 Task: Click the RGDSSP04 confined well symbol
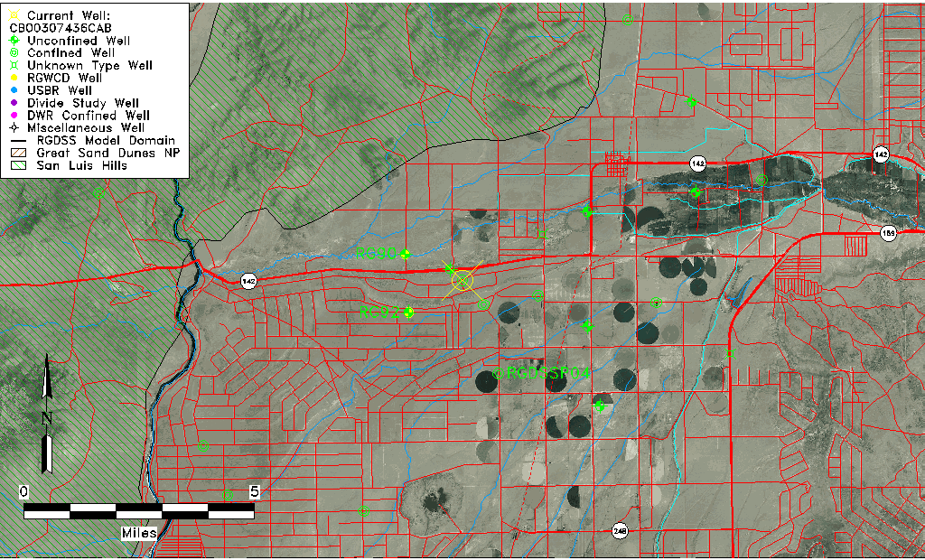[x=497, y=373]
